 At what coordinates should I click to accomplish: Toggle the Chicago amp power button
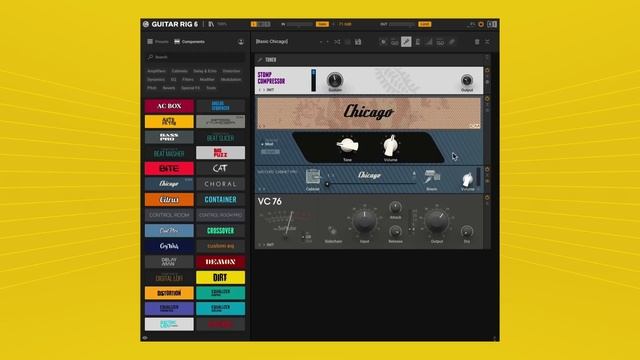[x=487, y=99]
